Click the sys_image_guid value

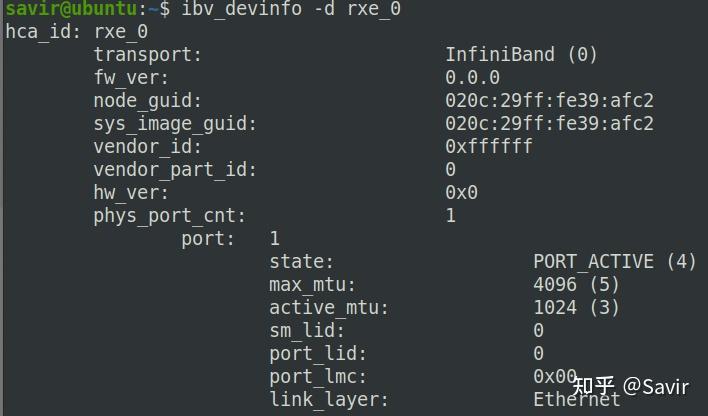[549, 123]
